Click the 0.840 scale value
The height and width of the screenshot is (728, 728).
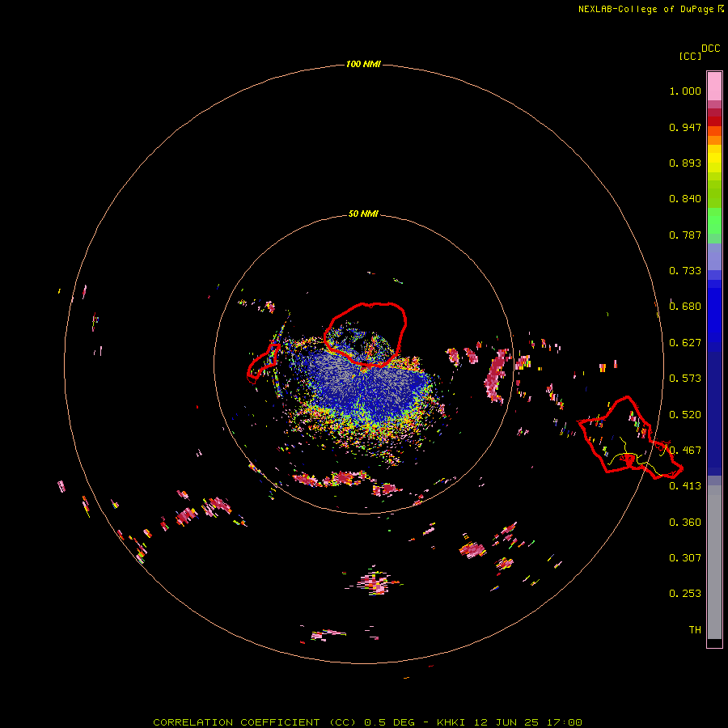(x=685, y=199)
